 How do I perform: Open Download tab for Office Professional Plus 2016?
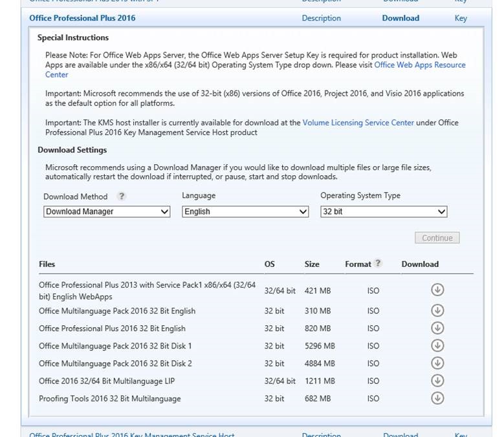[400, 18]
